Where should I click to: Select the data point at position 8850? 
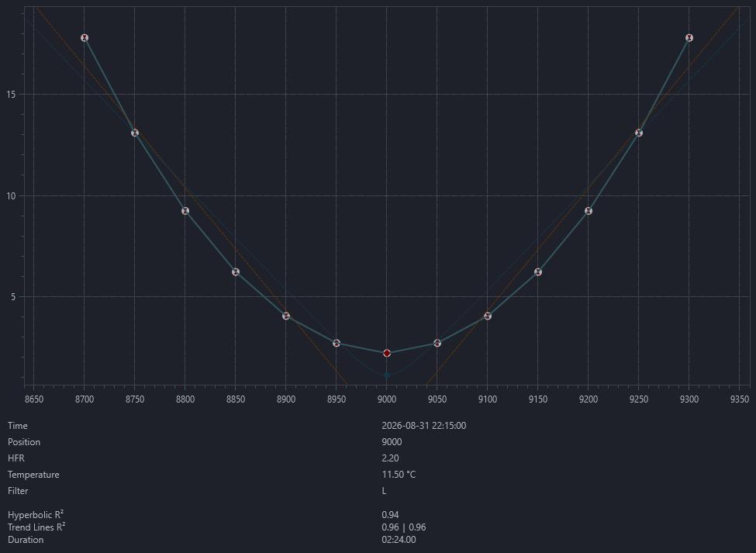[x=236, y=272]
